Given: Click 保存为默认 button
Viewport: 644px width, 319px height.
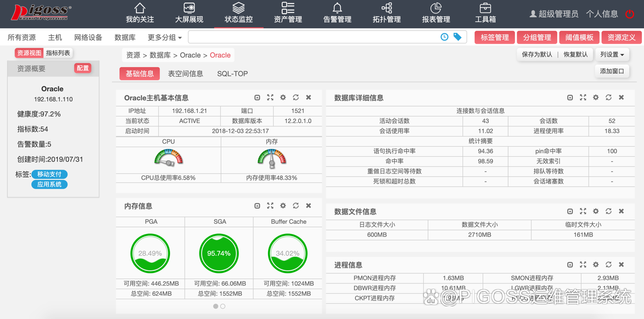Looking at the screenshot, I should (x=537, y=54).
